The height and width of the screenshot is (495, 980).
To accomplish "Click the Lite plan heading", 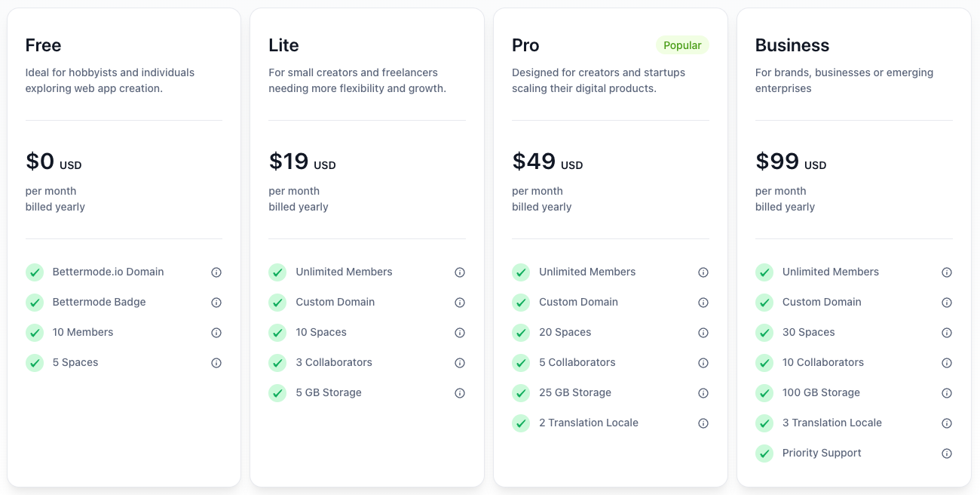I will (x=283, y=45).
